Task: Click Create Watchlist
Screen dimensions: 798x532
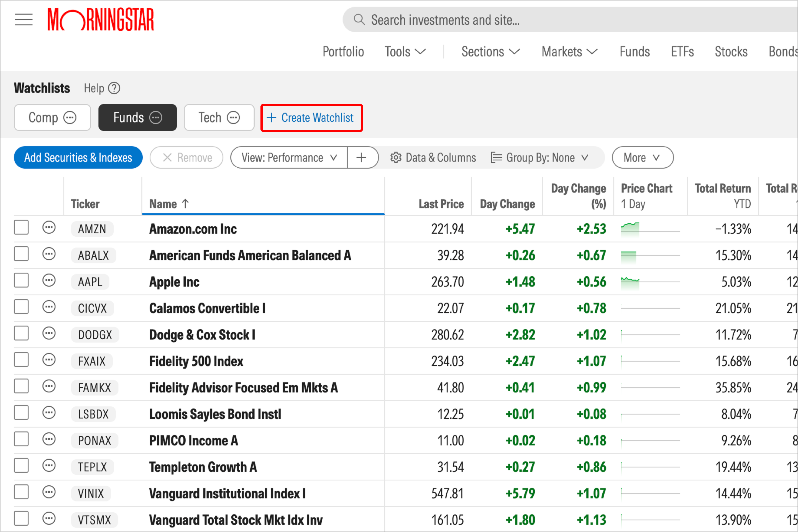Action: coord(311,118)
